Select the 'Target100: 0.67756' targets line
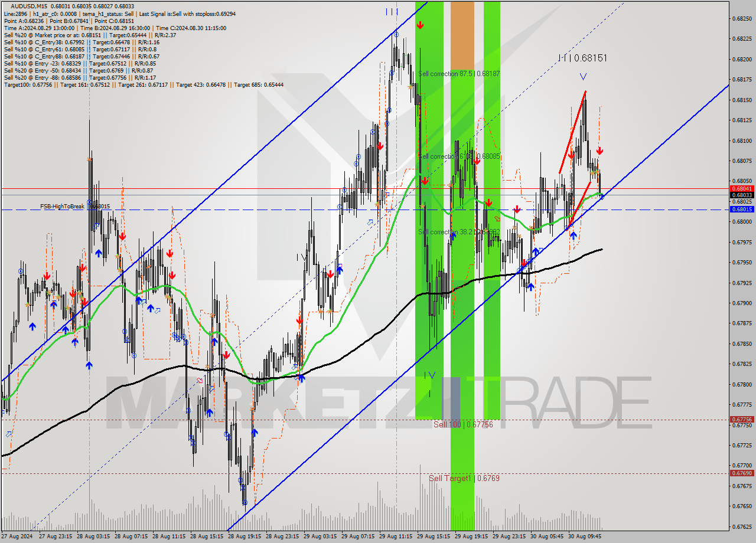This screenshot has width=756, height=543. (144, 84)
